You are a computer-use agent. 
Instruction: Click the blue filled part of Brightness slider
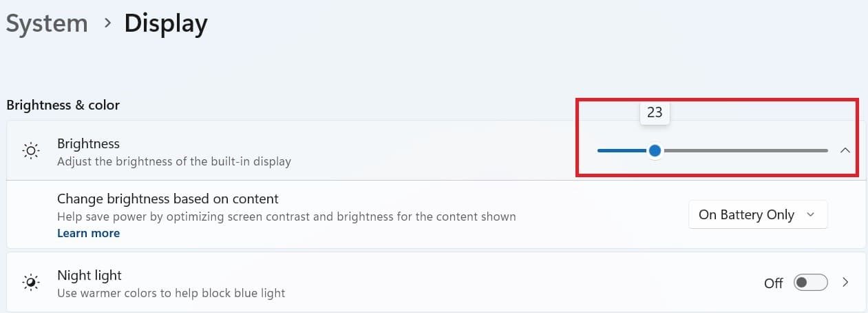[x=622, y=150]
